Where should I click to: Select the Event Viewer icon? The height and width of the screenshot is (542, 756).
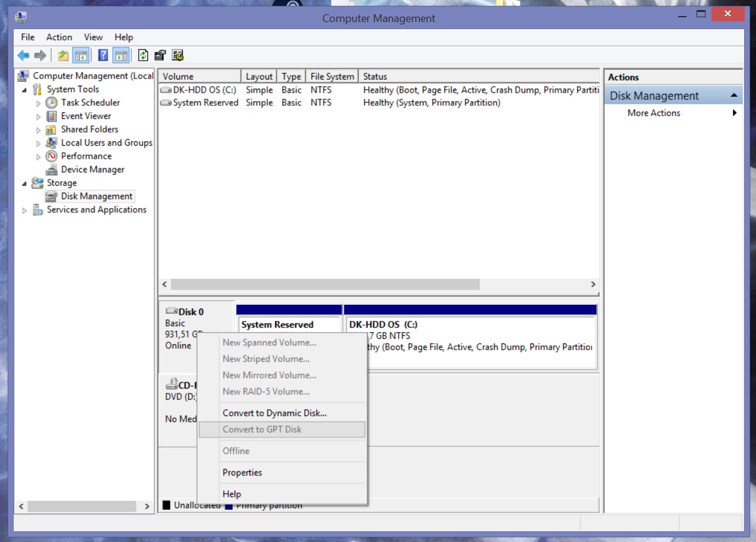pos(52,116)
